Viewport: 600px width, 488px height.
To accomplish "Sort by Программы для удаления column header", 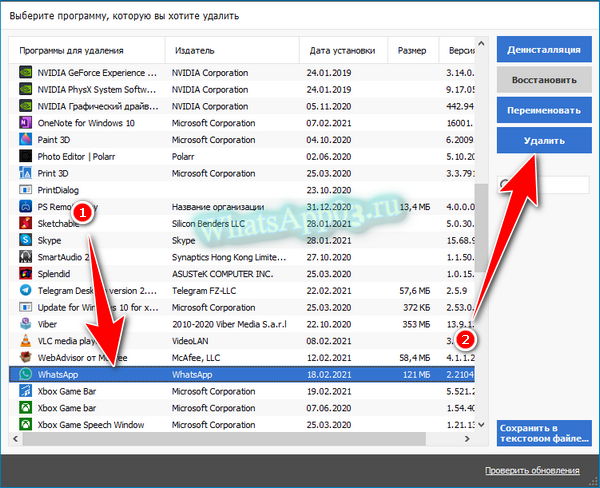I will [x=71, y=51].
